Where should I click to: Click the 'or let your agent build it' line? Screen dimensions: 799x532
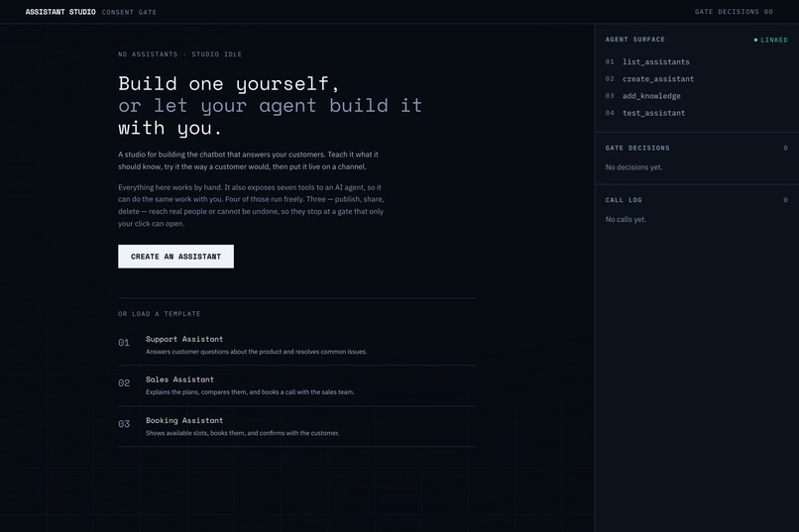coord(270,106)
